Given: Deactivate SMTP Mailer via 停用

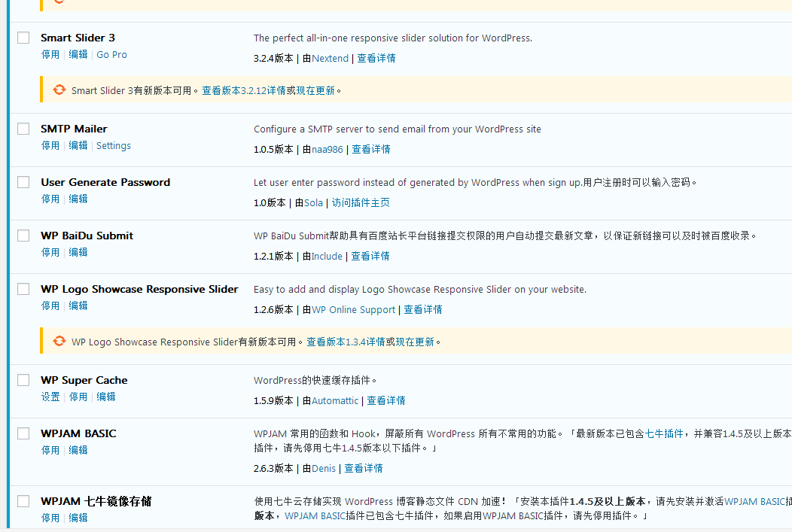Looking at the screenshot, I should (50, 145).
